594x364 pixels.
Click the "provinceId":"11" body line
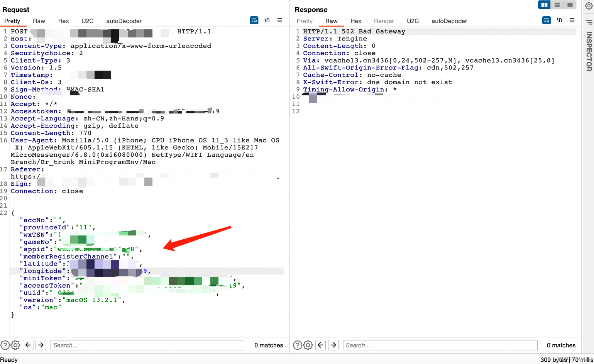[x=58, y=227]
